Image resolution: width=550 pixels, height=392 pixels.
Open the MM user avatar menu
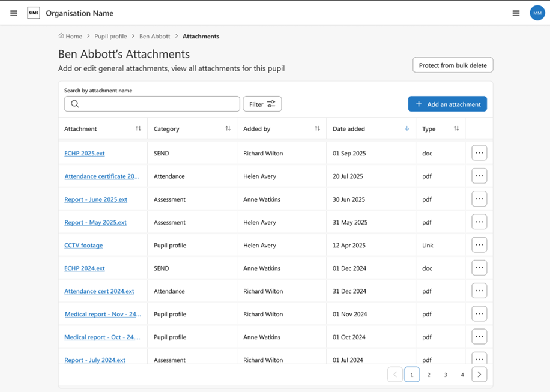tap(537, 13)
